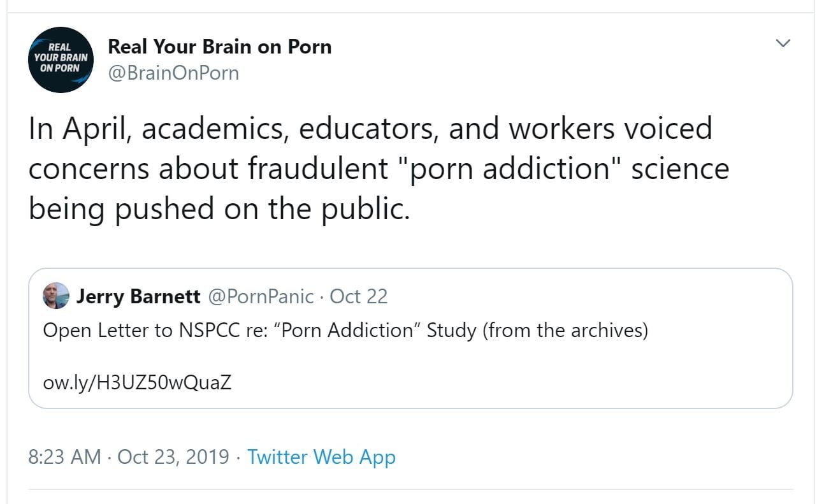This screenshot has width=824, height=504.
Task: Open the Twitter Web App source link
Action: [x=321, y=457]
